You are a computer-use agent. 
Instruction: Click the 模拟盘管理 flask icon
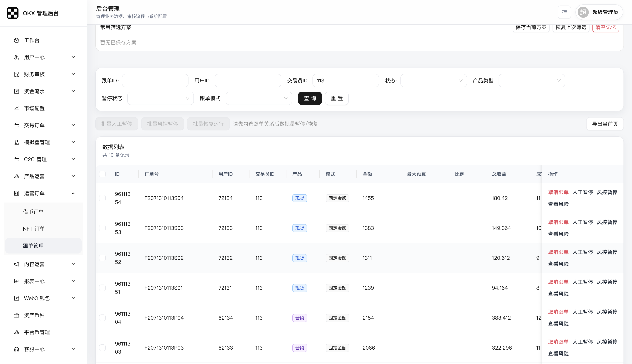pyautogui.click(x=16, y=142)
